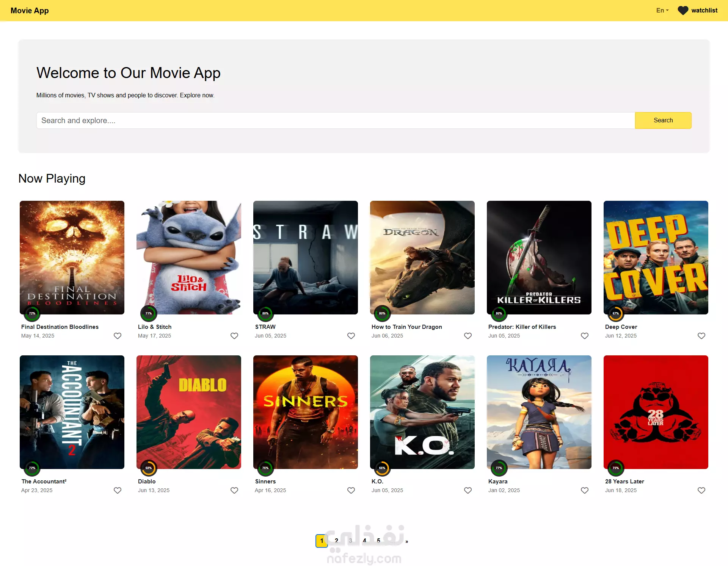
Task: Toggle heart for Final Destination Bloodlines
Action: (x=118, y=336)
